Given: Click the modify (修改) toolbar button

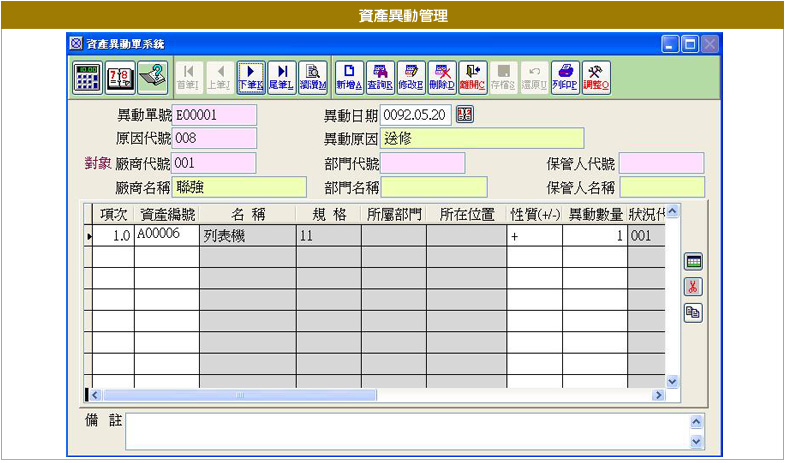Looking at the screenshot, I should pos(410,77).
